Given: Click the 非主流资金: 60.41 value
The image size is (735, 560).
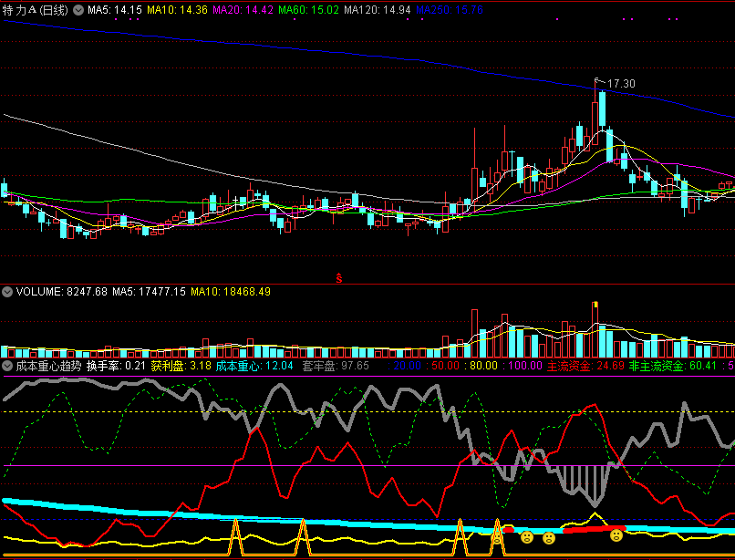Looking at the screenshot, I should click(x=673, y=366).
